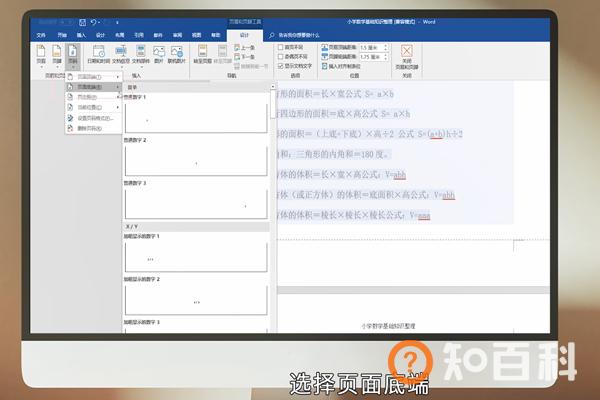The image size is (600, 400).
Task: Switch to the Review (审阅) tab
Action: click(x=177, y=35)
